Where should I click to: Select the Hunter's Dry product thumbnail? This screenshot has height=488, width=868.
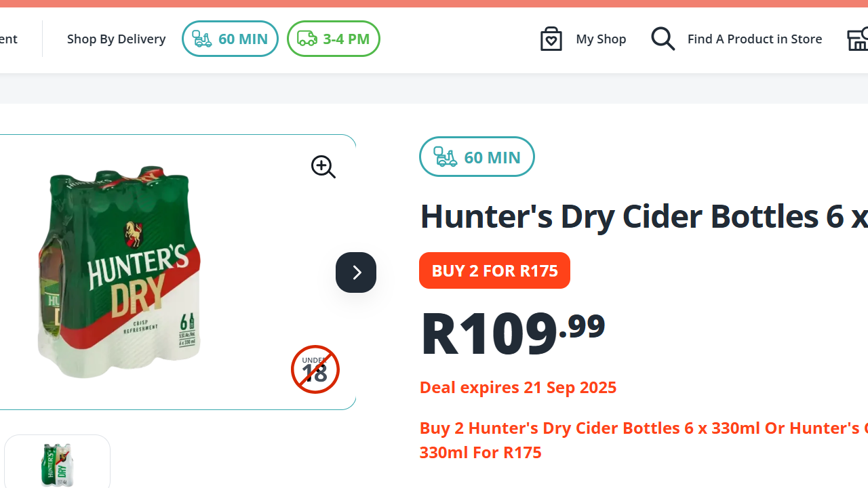point(57,465)
